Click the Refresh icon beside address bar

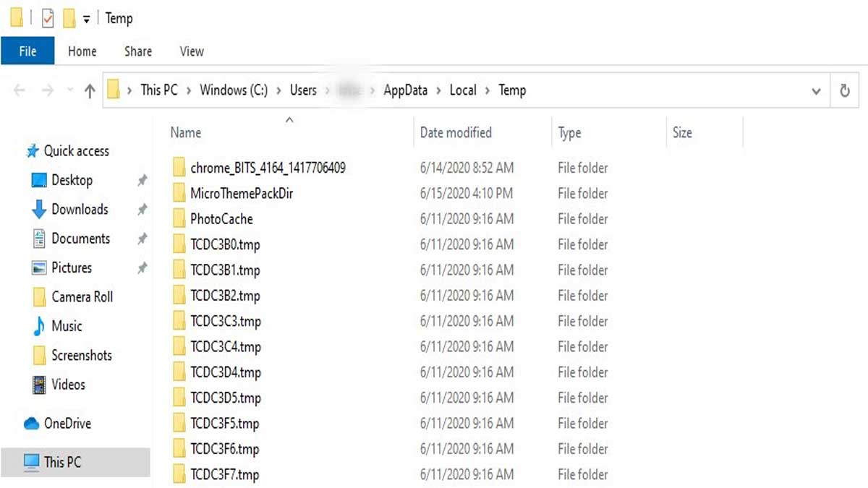pos(844,91)
